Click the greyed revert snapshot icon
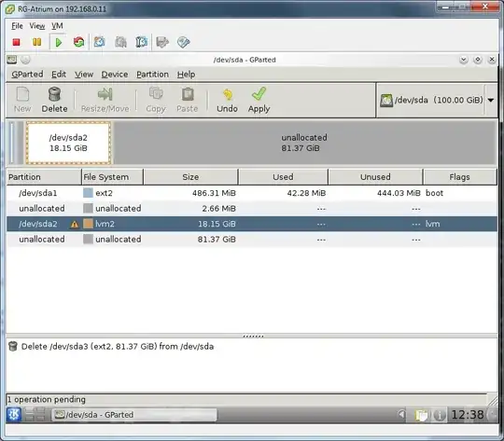Viewport: 504px width, 441px height. tap(120, 42)
